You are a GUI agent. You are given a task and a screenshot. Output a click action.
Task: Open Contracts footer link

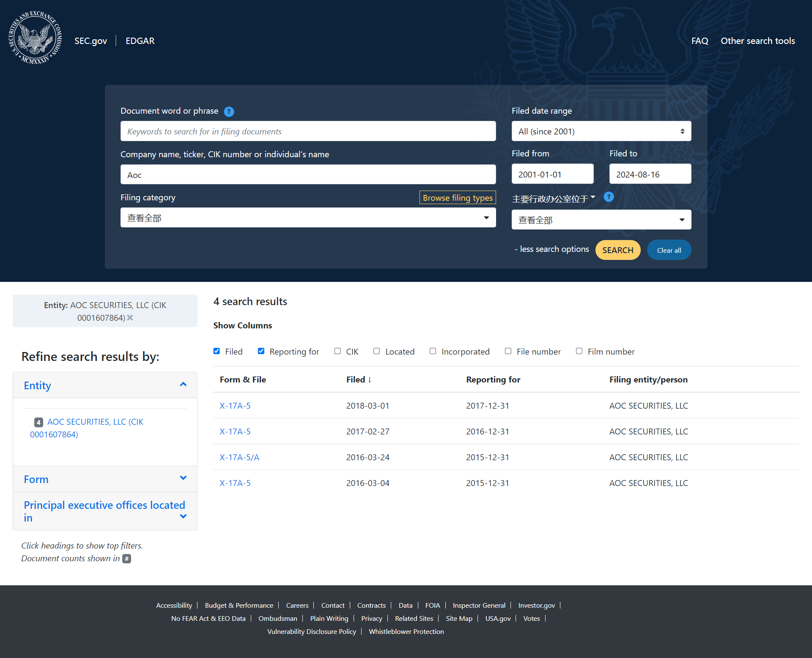coord(371,606)
